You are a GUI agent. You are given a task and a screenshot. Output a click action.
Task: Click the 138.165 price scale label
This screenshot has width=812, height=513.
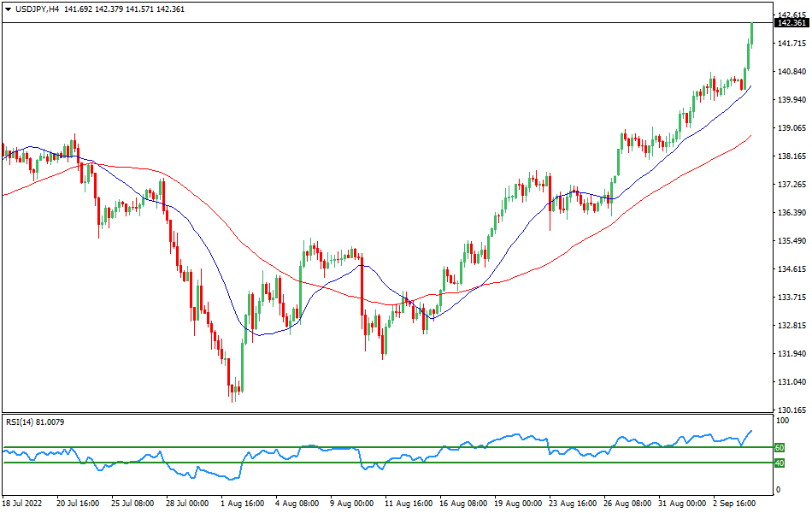tap(791, 156)
